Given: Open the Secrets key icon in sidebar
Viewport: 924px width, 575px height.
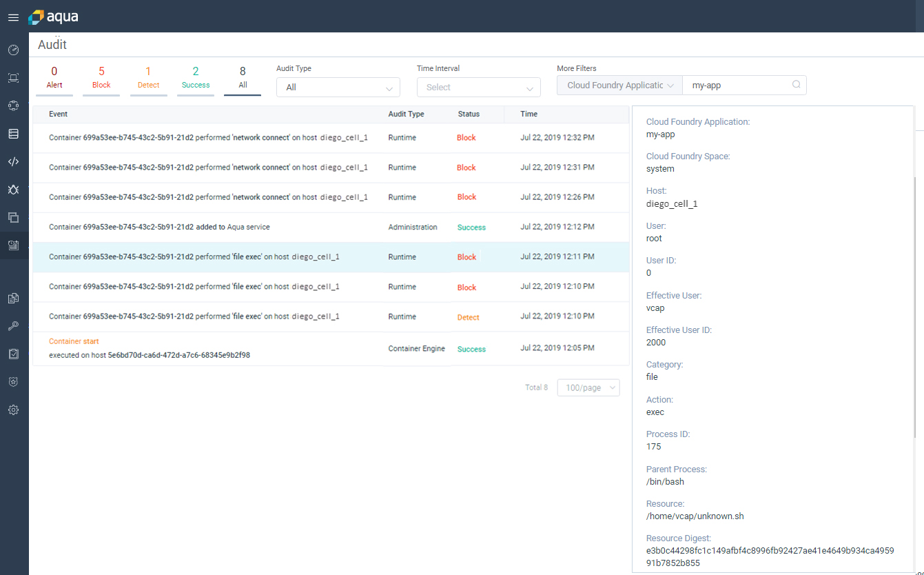Looking at the screenshot, I should (13, 326).
